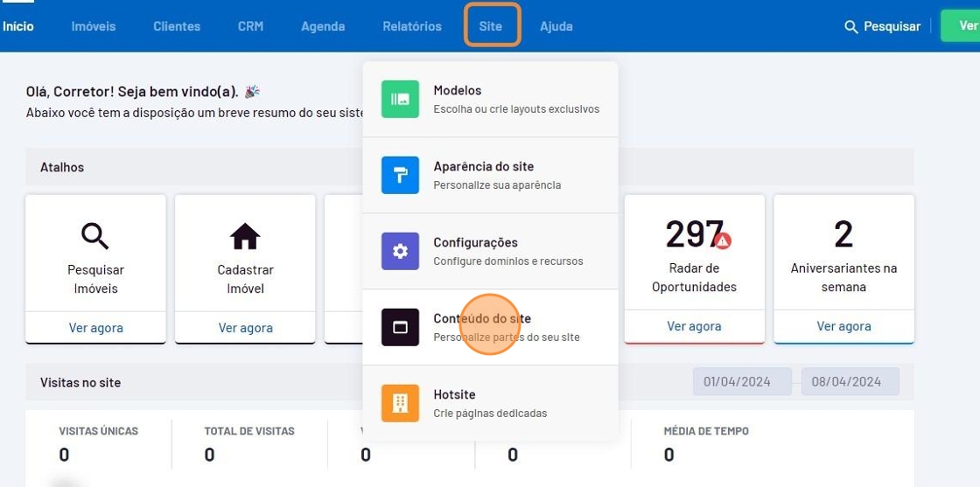
Task: Open the Site menu in navigation bar
Action: 491,26
